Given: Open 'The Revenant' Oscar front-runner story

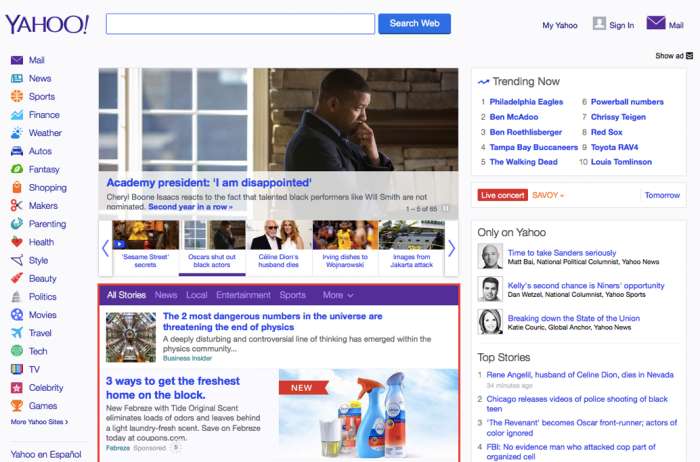Looking at the screenshot, I should 582,428.
